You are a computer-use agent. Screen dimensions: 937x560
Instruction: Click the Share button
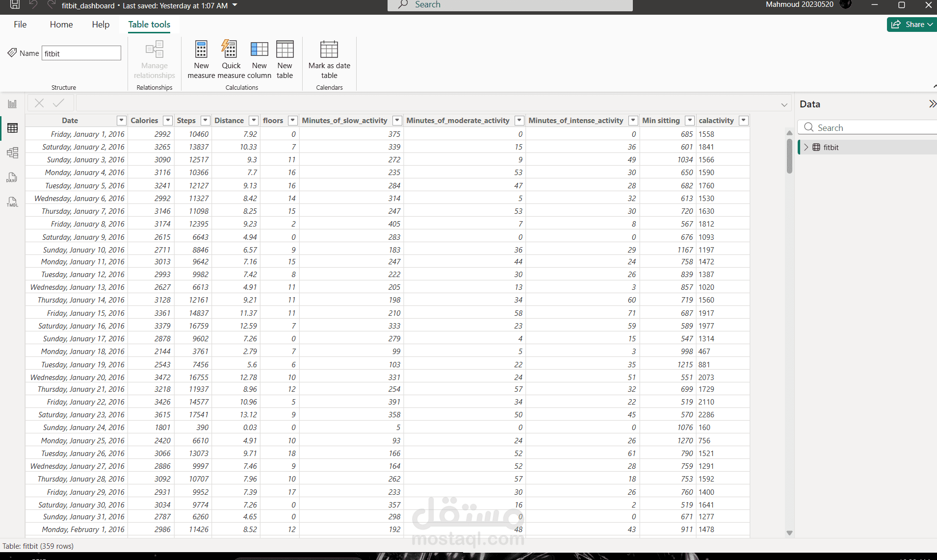pyautogui.click(x=911, y=25)
